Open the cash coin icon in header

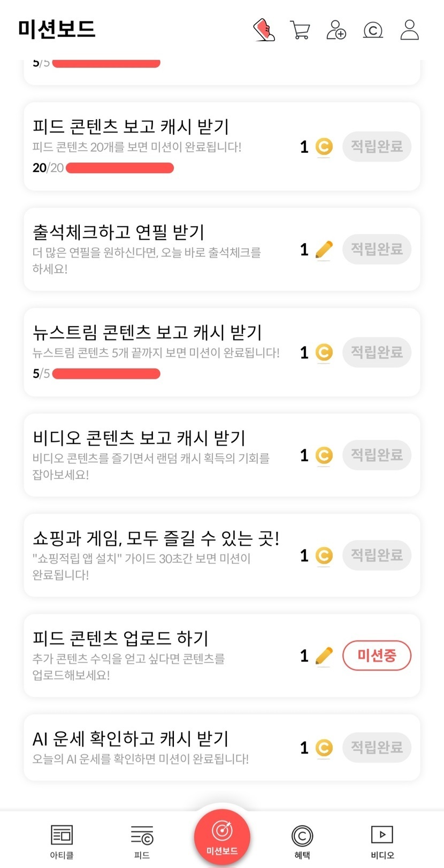point(373,30)
